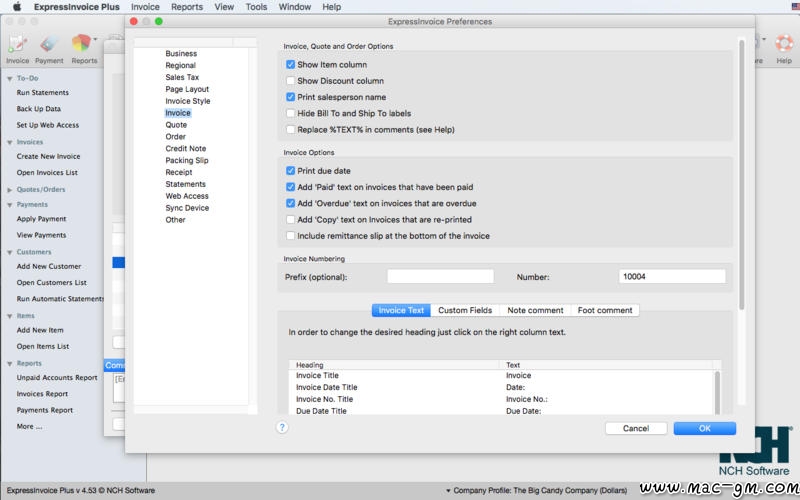Check Replace %TEXT% in comments option
800x500 pixels.
pyautogui.click(x=290, y=130)
